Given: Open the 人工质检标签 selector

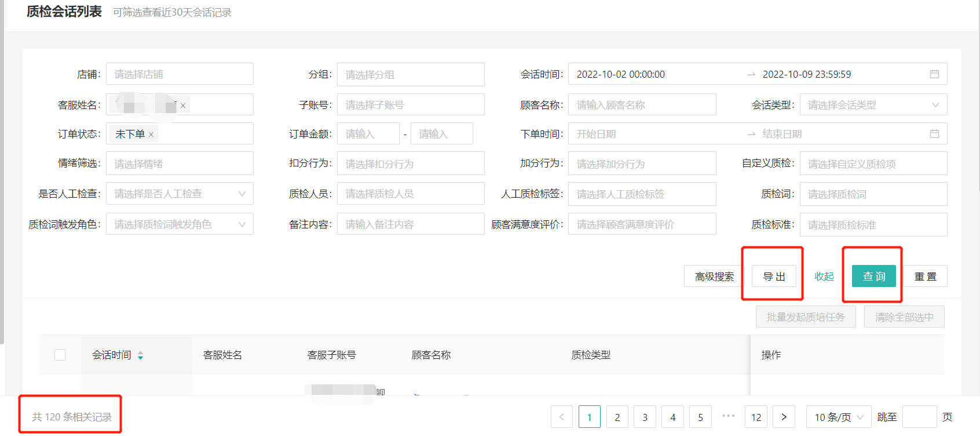Looking at the screenshot, I should (x=642, y=194).
